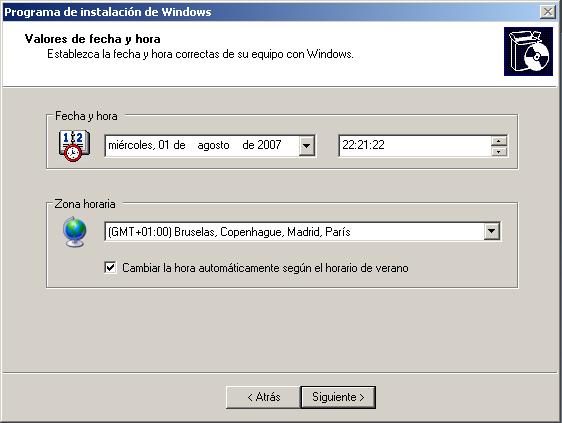
Task: Click the setup box and CD icon
Action: [x=528, y=52]
